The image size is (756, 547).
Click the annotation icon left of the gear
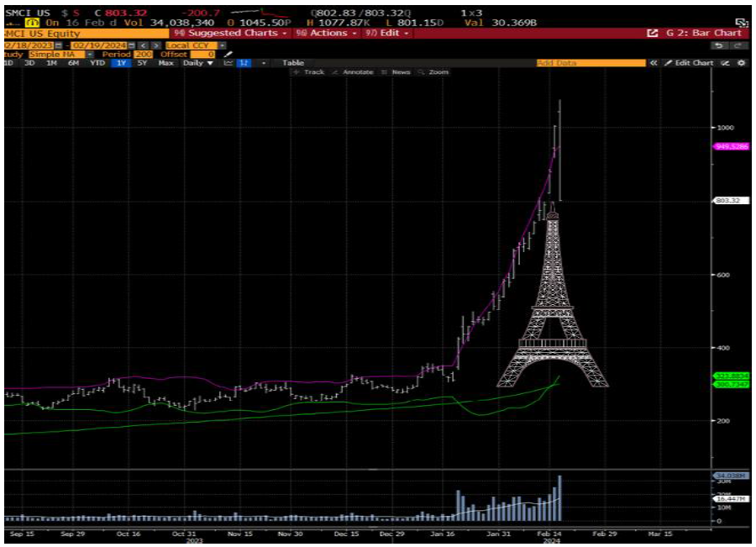[725, 63]
